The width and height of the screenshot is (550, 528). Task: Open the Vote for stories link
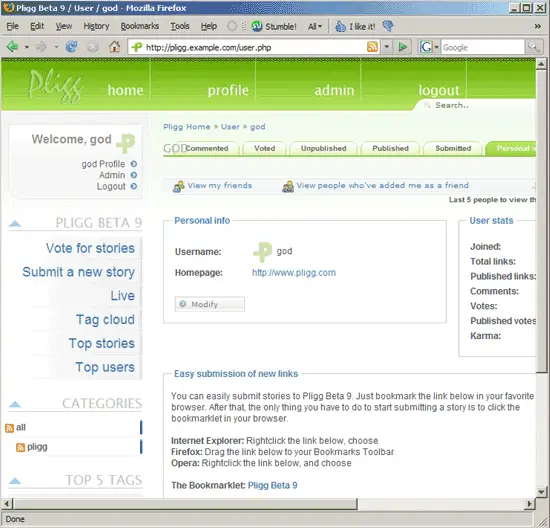click(90, 248)
